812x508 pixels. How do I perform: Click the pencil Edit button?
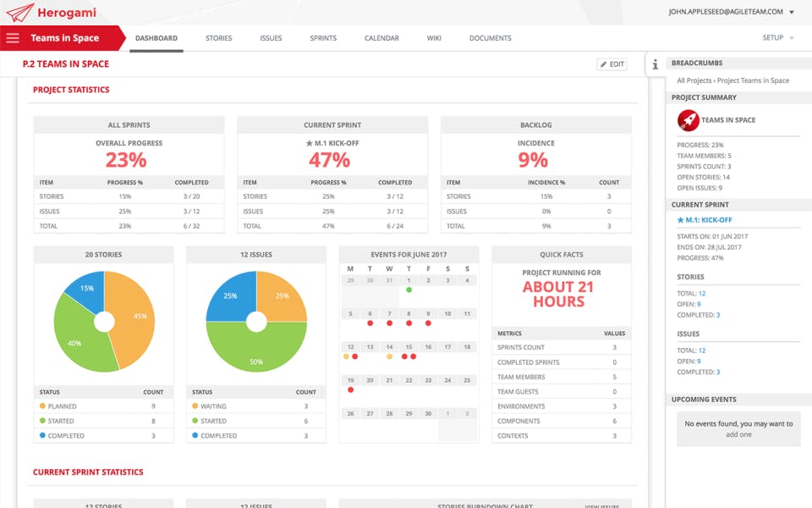612,64
